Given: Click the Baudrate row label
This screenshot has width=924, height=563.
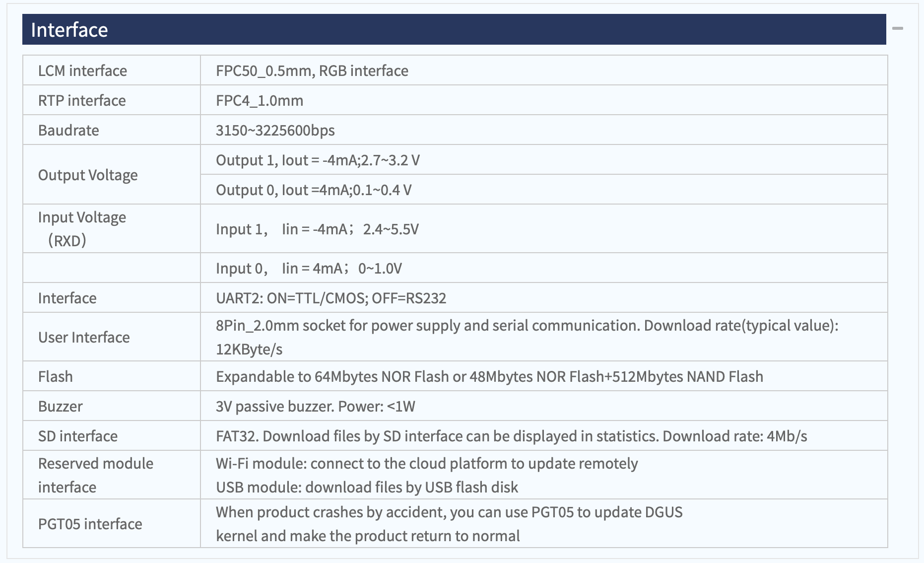Looking at the screenshot, I should coord(68,130).
